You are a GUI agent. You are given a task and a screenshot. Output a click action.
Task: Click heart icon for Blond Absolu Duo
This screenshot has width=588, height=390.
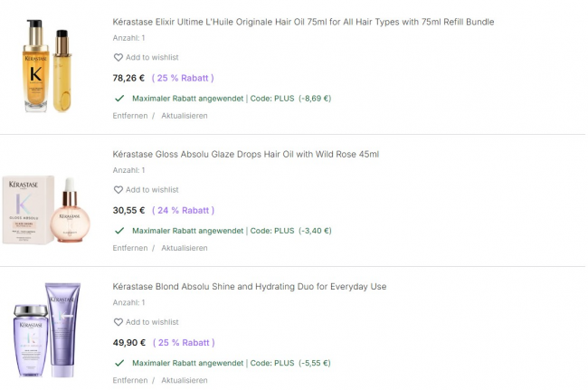[x=118, y=322]
